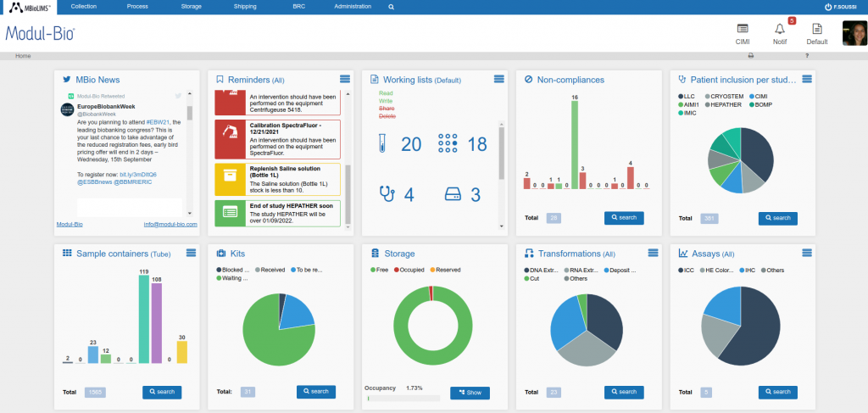Toggle the ICC legend item in Assays

click(687, 270)
